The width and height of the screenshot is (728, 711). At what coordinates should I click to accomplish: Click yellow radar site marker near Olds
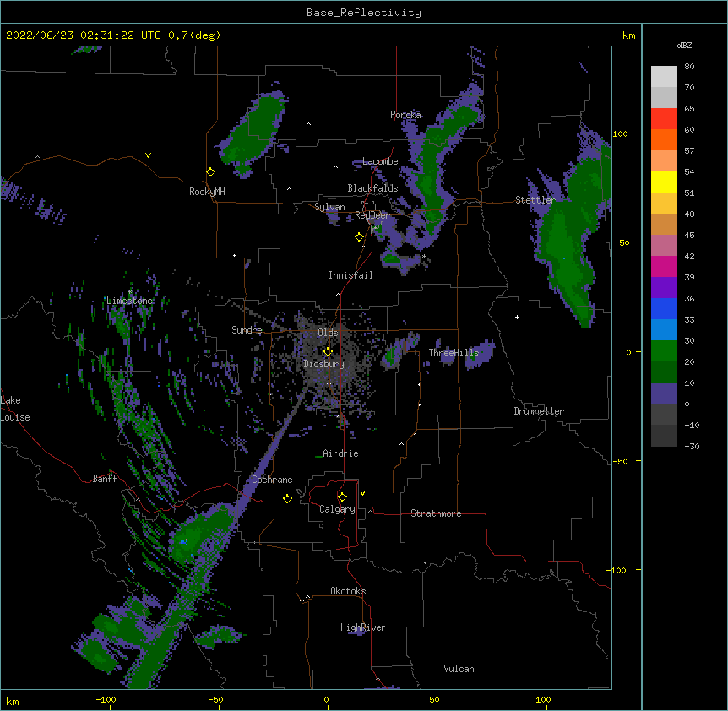pos(328,352)
